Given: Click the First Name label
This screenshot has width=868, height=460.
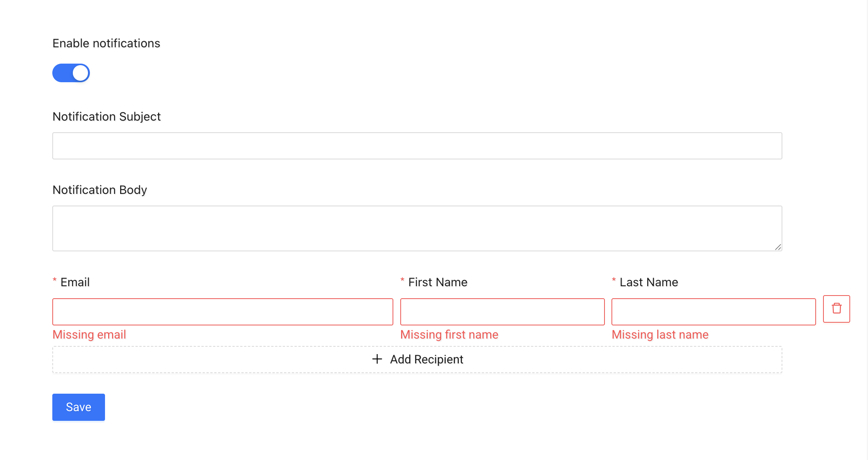Looking at the screenshot, I should coord(437,282).
